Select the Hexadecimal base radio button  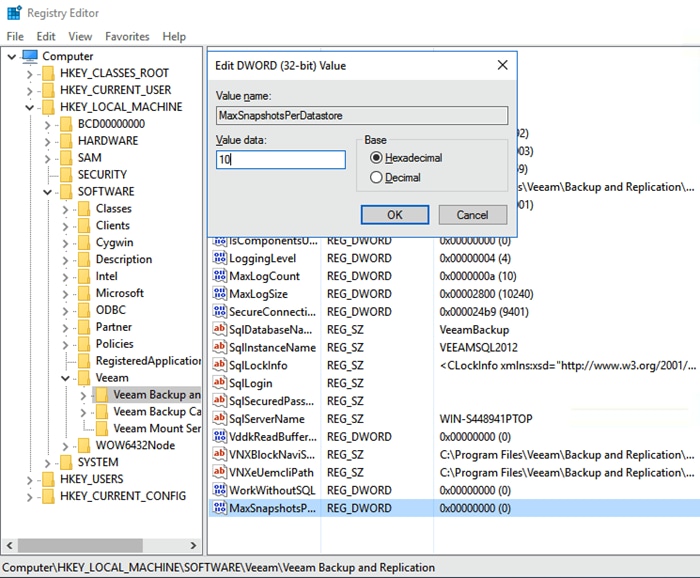[x=376, y=158]
